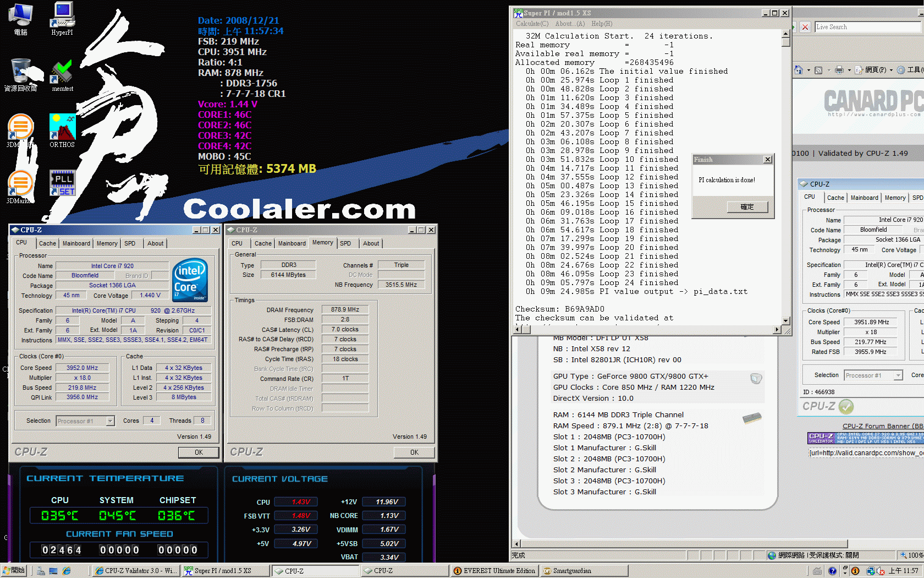
Task: Open Help(H) menu in Super PI
Action: coord(602,24)
